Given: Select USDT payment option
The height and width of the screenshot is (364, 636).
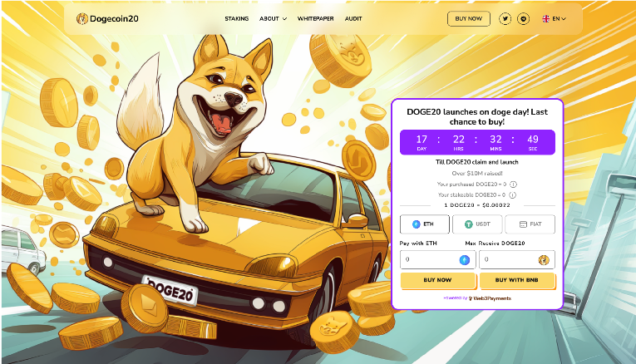Looking at the screenshot, I should 477,224.
